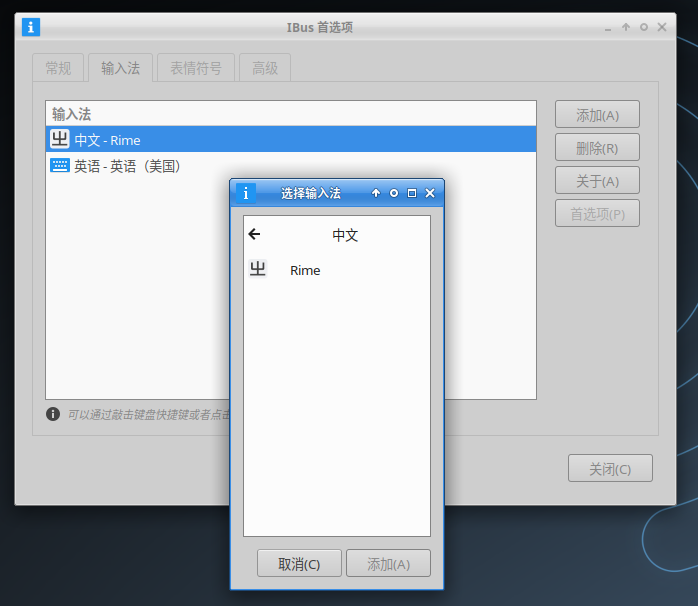Close the 选择输入法 dialog
This screenshot has height=606, width=698.
point(430,193)
